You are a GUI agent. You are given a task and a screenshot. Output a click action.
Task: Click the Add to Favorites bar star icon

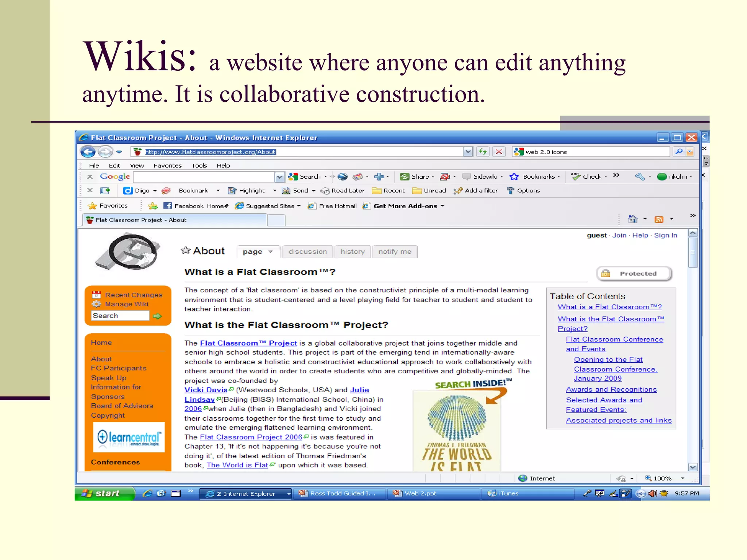pyautogui.click(x=153, y=206)
